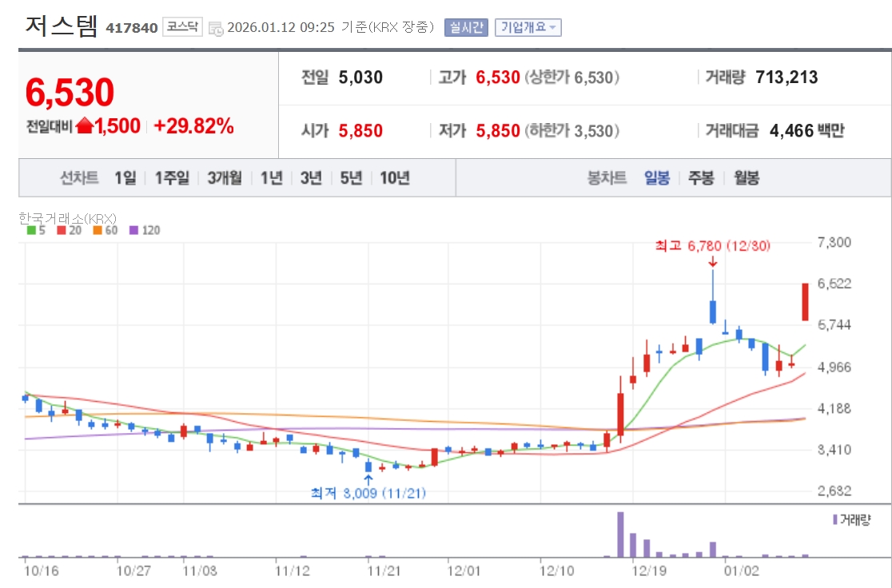
Task: Click the green 5-day moving average legend
Action: [36, 230]
